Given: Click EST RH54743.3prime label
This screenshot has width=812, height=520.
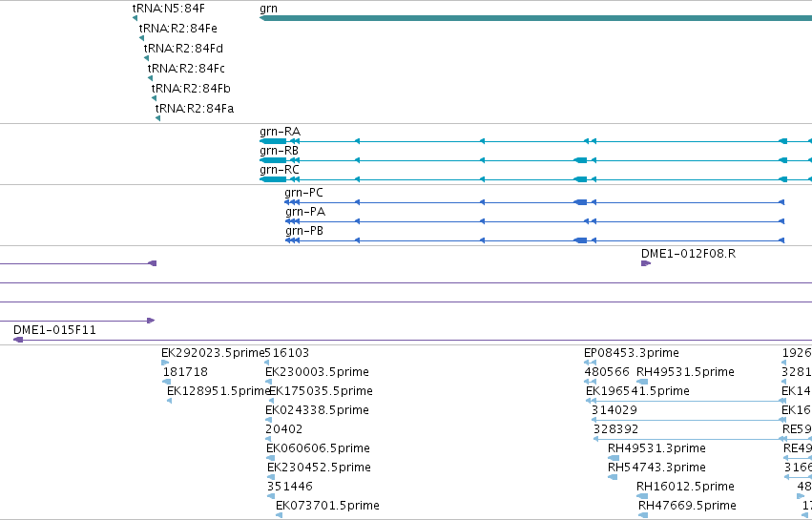Looking at the screenshot, I should click(656, 468).
